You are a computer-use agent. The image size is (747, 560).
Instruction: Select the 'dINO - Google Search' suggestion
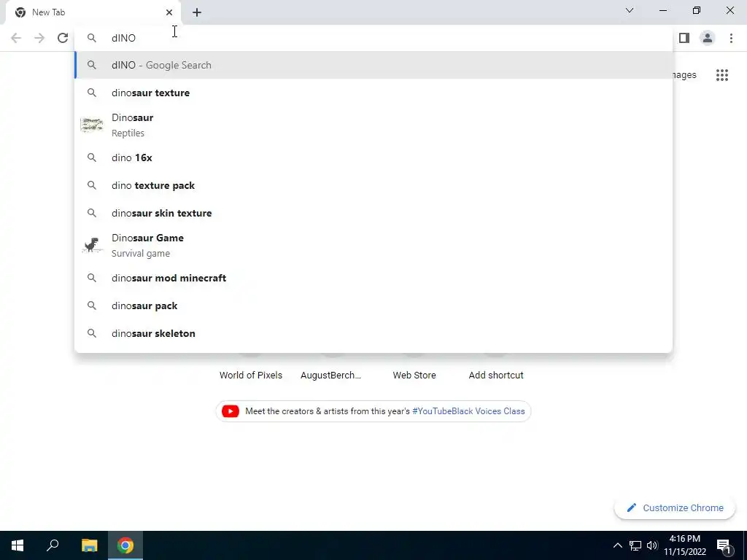coord(373,65)
